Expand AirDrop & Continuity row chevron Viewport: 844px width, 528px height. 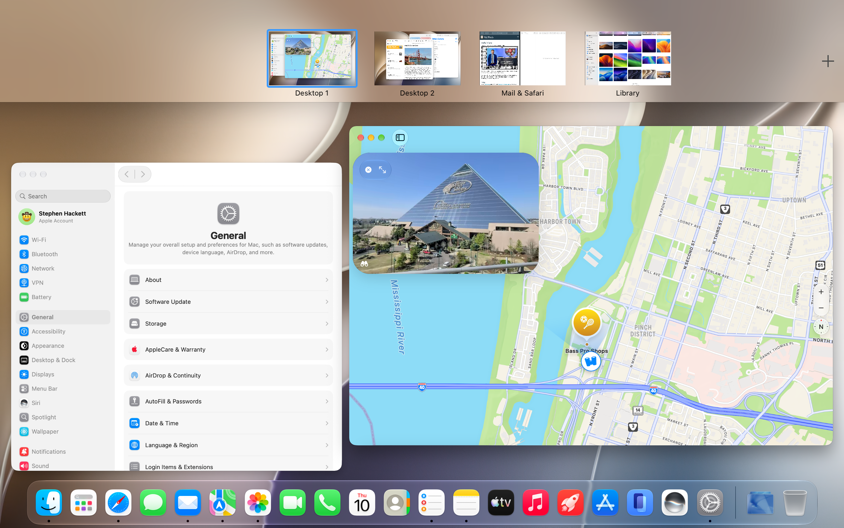coord(327,375)
